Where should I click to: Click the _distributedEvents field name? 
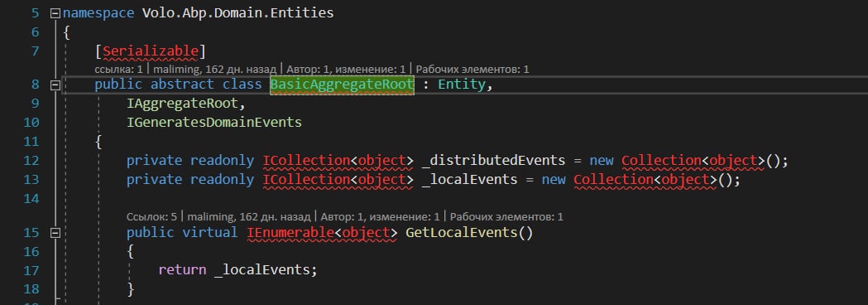click(493, 161)
